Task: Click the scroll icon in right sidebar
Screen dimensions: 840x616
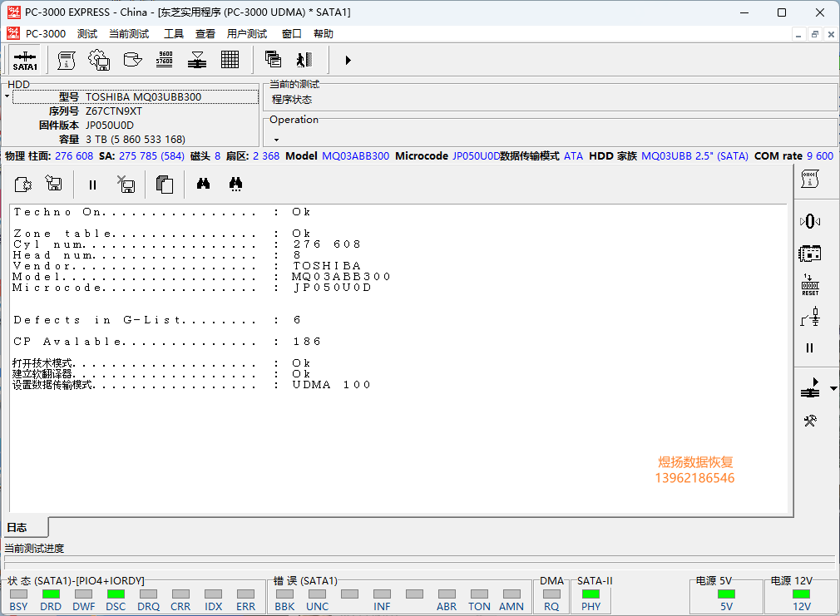Action: 810,179
